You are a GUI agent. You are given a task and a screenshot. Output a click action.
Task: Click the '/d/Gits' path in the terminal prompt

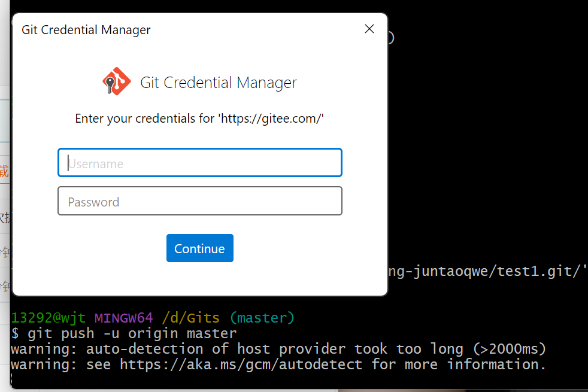click(x=190, y=318)
